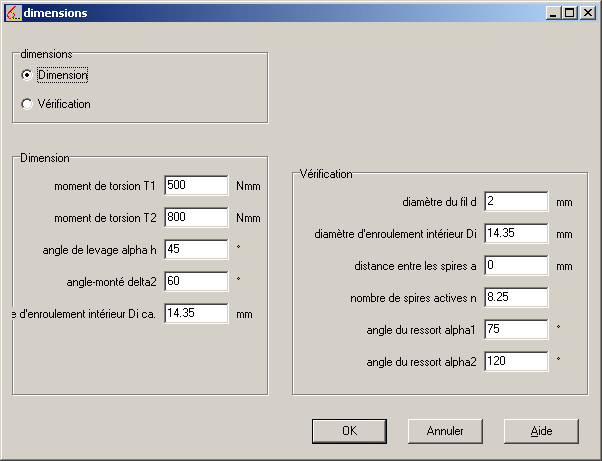
Task: Open help with the Aide button
Action: click(541, 431)
